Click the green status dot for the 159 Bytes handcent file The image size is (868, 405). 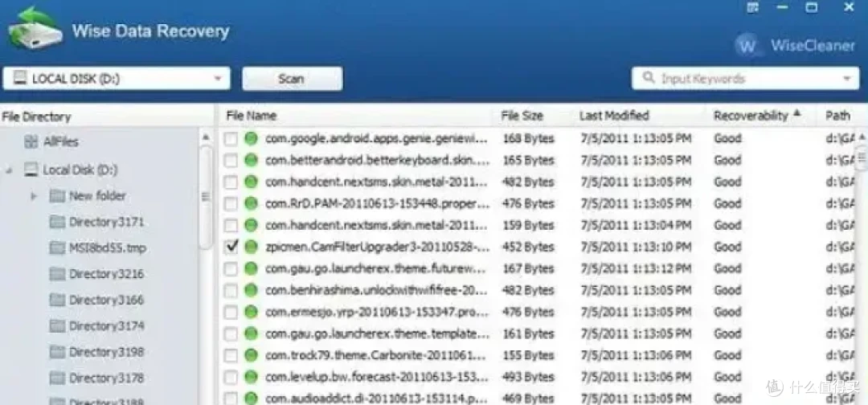click(252, 225)
